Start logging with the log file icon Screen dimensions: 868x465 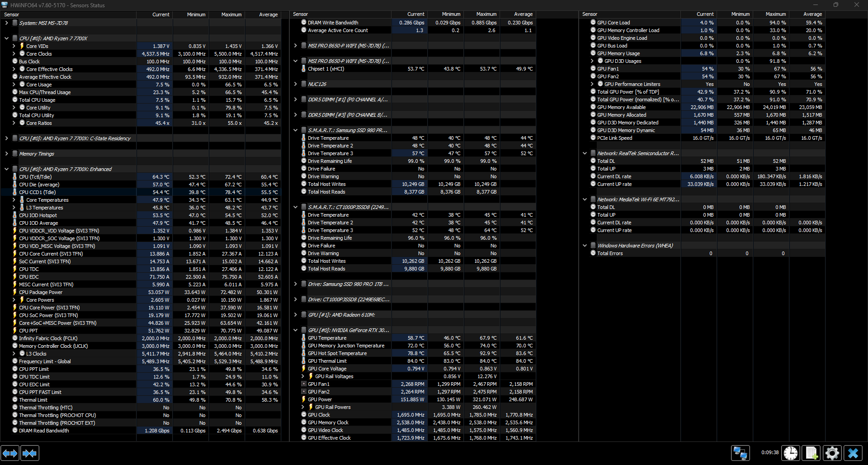811,453
